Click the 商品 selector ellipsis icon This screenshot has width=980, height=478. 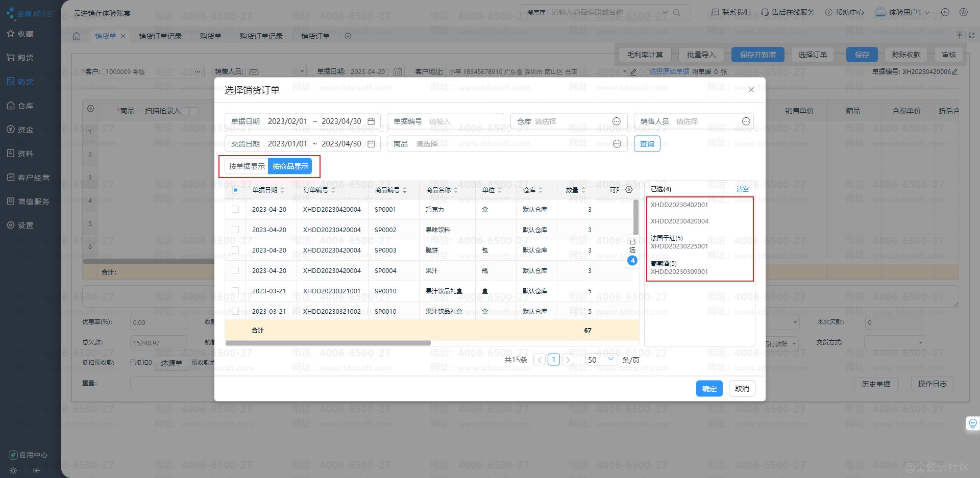[617, 144]
